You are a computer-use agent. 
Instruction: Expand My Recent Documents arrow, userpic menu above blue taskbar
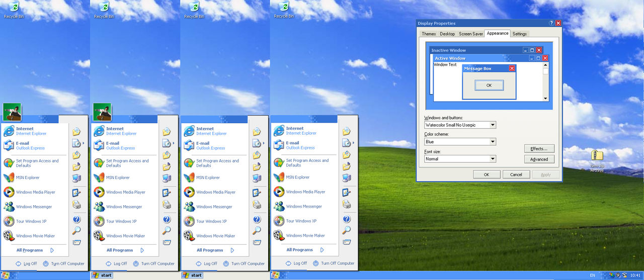(84, 143)
